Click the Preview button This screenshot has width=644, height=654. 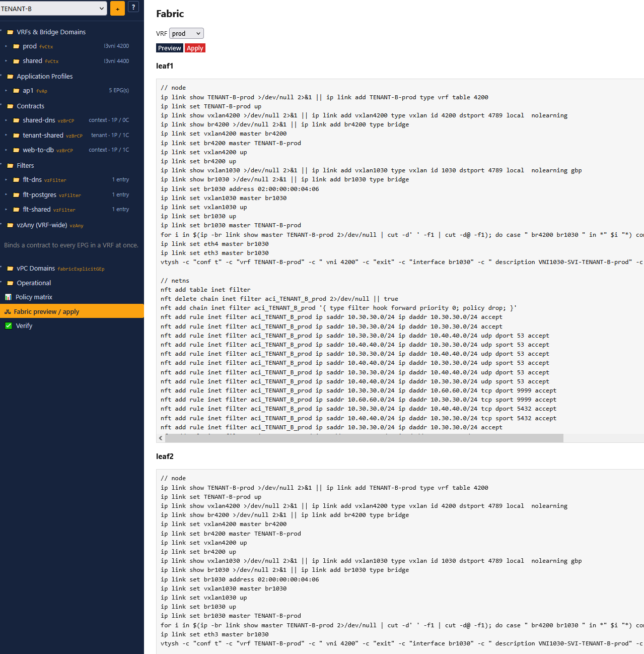170,48
